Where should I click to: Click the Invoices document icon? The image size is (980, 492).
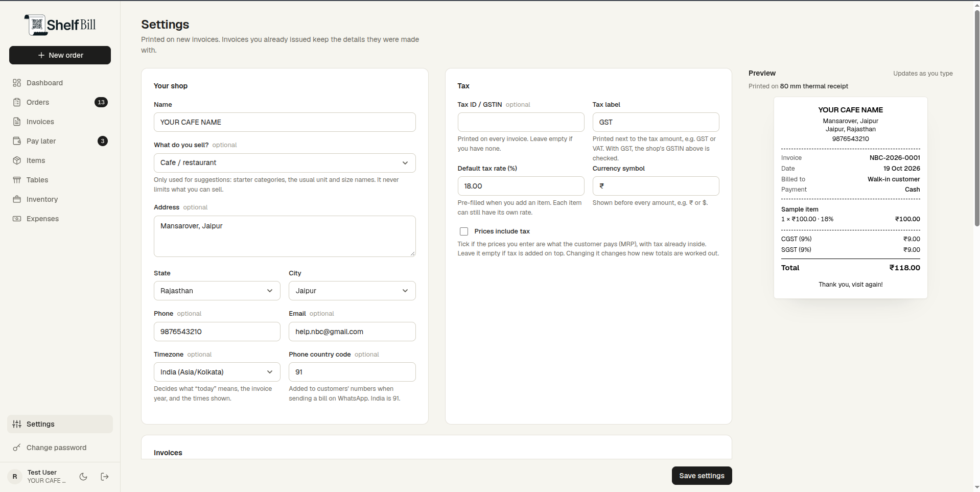17,122
